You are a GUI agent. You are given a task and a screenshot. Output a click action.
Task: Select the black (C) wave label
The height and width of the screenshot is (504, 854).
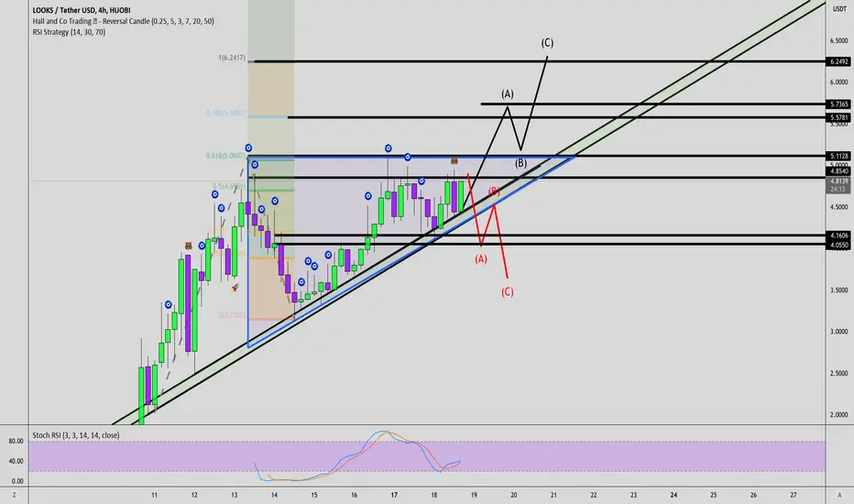pos(547,42)
